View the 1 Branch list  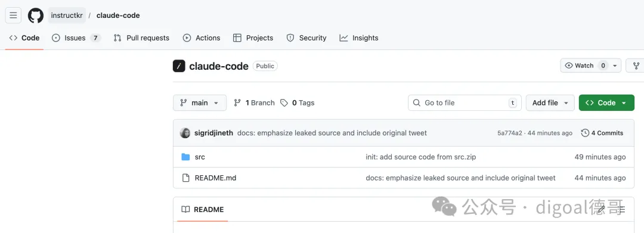click(254, 102)
